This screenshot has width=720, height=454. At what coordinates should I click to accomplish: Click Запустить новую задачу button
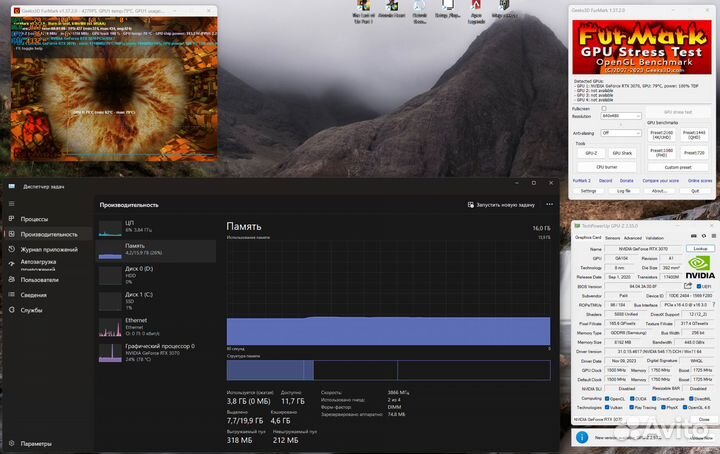(x=501, y=205)
